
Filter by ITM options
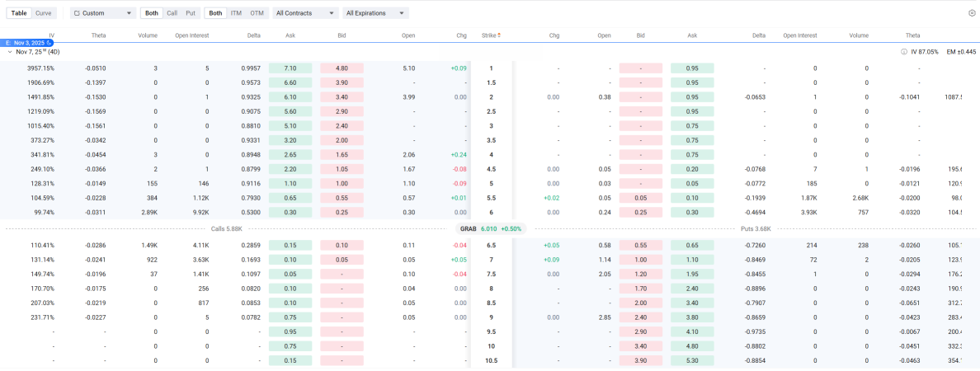236,13
